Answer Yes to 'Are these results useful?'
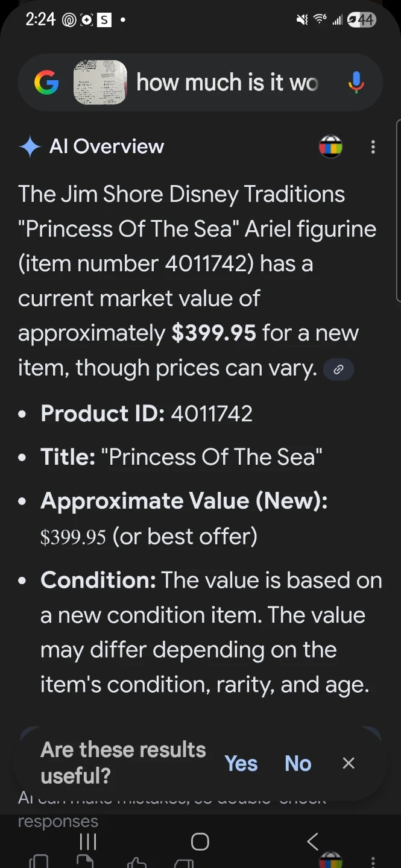The height and width of the screenshot is (868, 401). [241, 763]
